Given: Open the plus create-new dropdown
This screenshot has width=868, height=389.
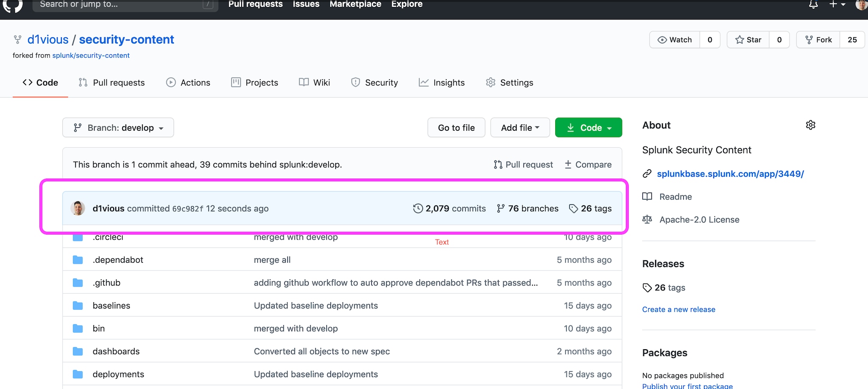Looking at the screenshot, I should click(837, 4).
